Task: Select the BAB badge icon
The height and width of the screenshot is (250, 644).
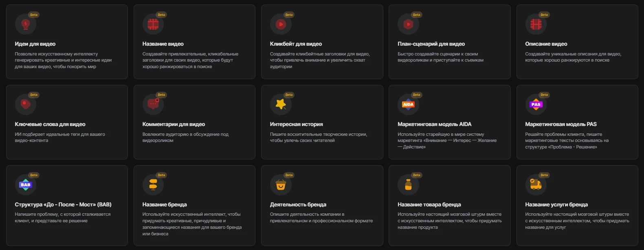Action: pos(26,185)
